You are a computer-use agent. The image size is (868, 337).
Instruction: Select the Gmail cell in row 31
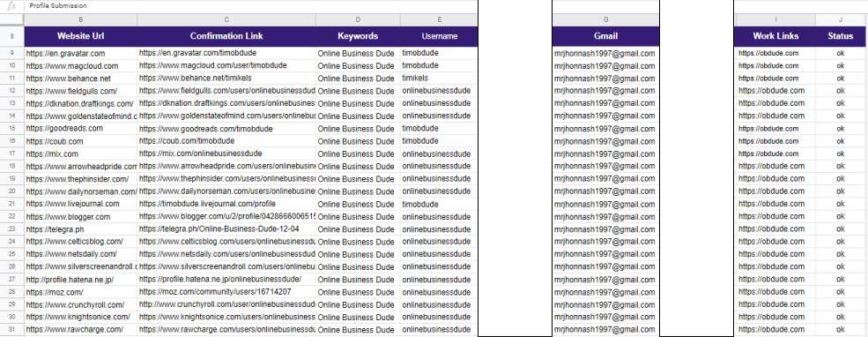605,329
